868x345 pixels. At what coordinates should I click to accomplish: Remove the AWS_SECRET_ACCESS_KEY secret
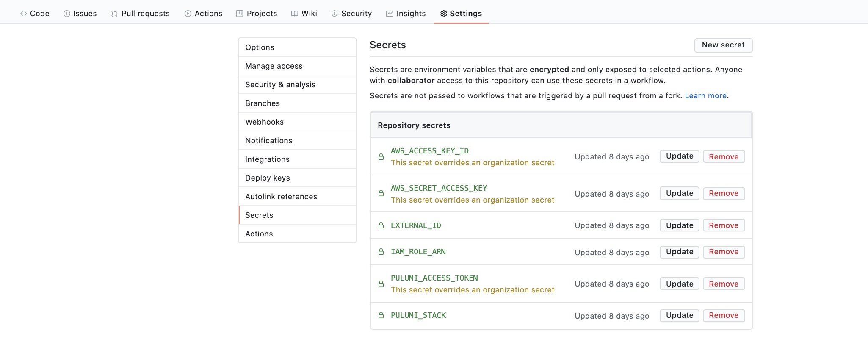[724, 193]
